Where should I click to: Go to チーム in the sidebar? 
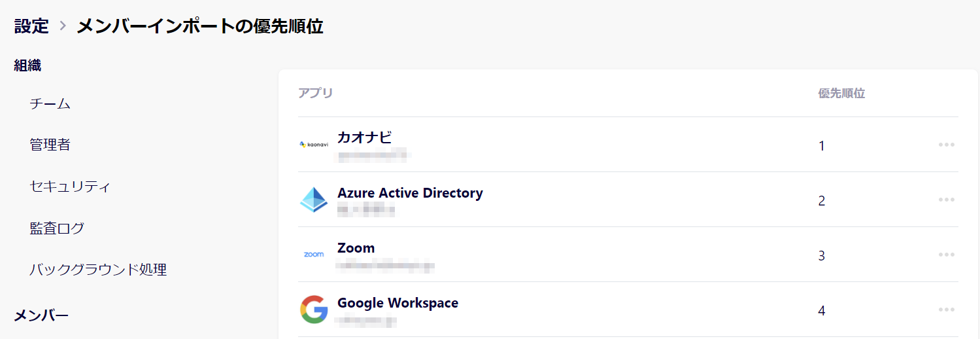click(50, 104)
